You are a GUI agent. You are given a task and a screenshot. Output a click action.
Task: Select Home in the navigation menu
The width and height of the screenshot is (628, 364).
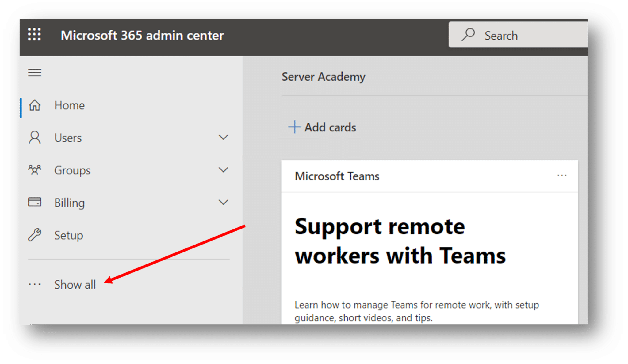(70, 105)
